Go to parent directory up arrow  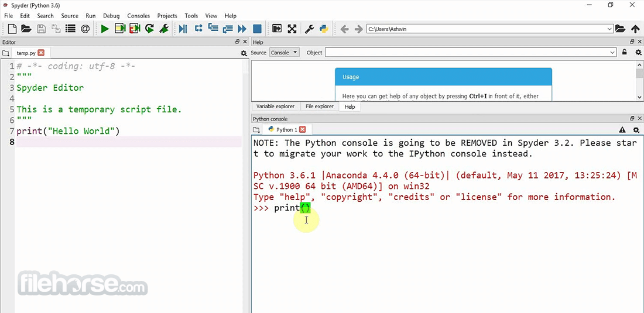(x=635, y=29)
